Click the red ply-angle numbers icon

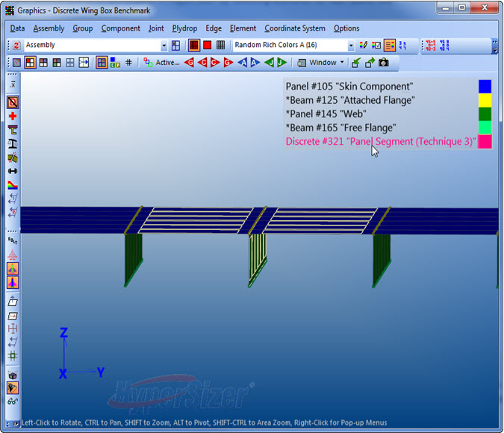[430, 46]
